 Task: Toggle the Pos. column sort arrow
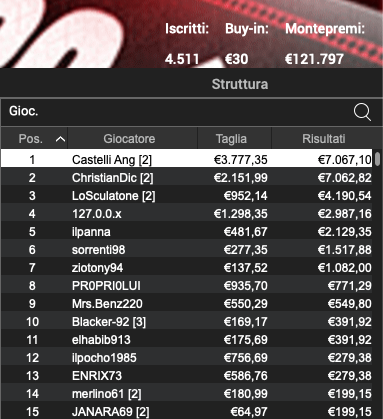(60, 139)
